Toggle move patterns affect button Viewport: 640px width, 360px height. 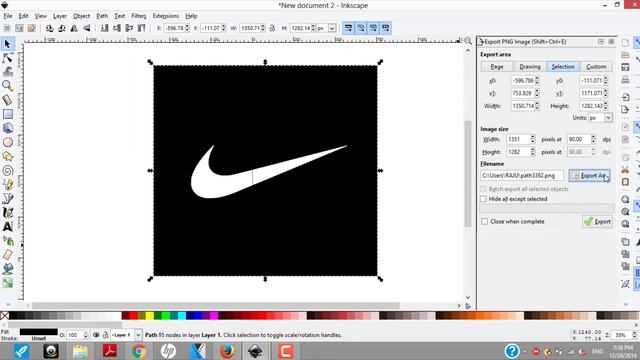coord(386,28)
